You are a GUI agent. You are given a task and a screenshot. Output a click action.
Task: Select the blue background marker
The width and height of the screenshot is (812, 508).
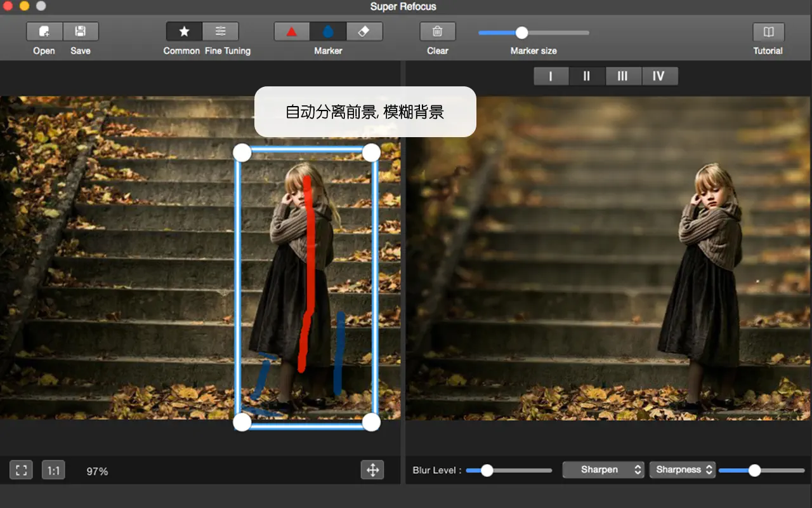pos(328,30)
